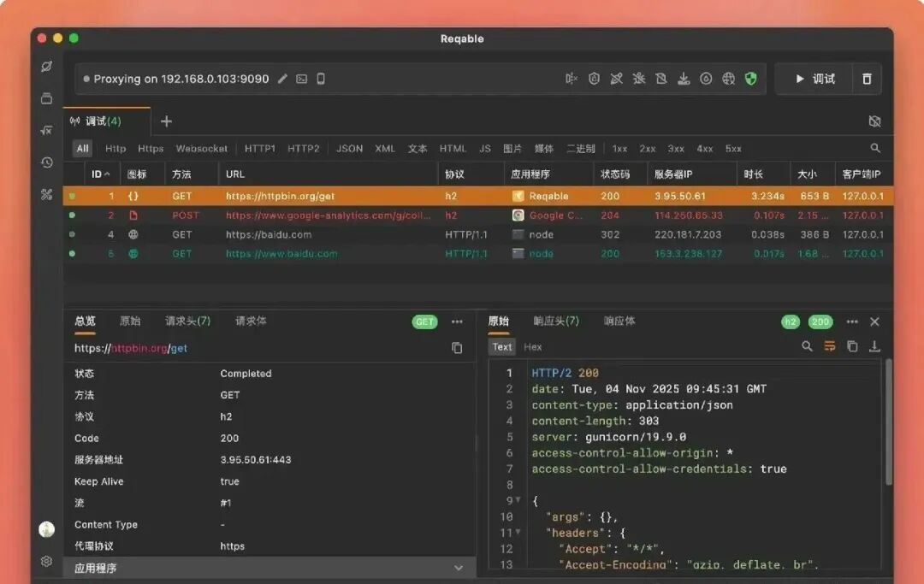Select the https://www.baidu.com row
The image size is (924, 584).
click(478, 254)
